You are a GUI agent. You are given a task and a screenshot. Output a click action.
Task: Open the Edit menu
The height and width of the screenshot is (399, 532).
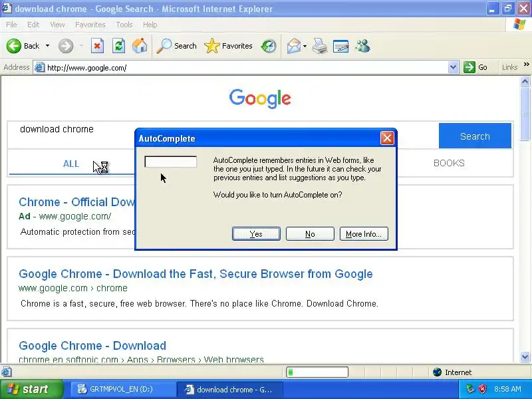[x=33, y=25]
